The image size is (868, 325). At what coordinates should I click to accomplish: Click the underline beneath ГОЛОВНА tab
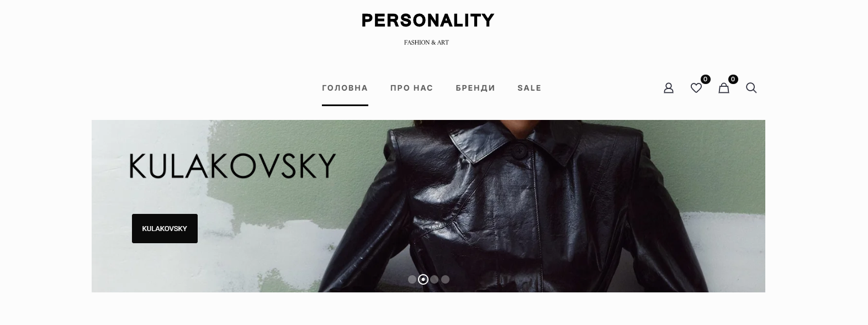pyautogui.click(x=345, y=105)
